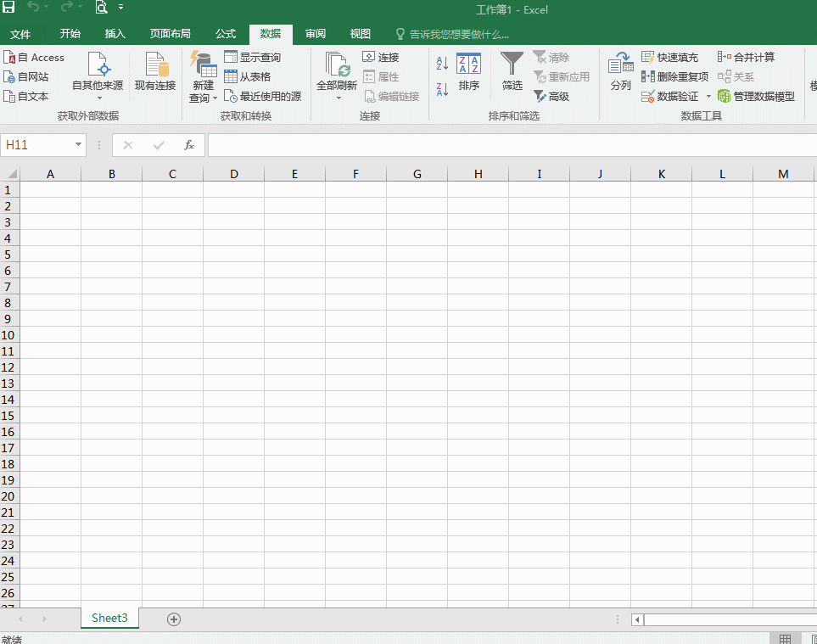Image resolution: width=817 pixels, height=644 pixels.
Task: Select row 11 header
Action: 8,351
